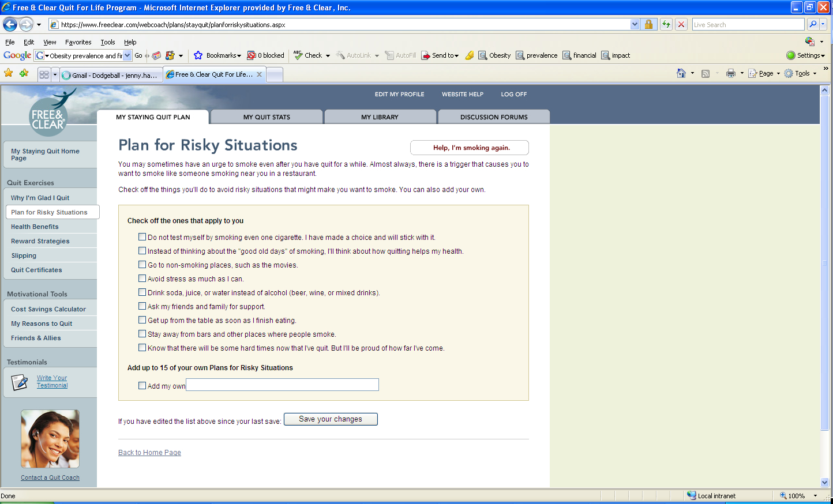Screen dimensions: 833x504
Task: Open Favorites Center star icon
Action: coord(9,73)
